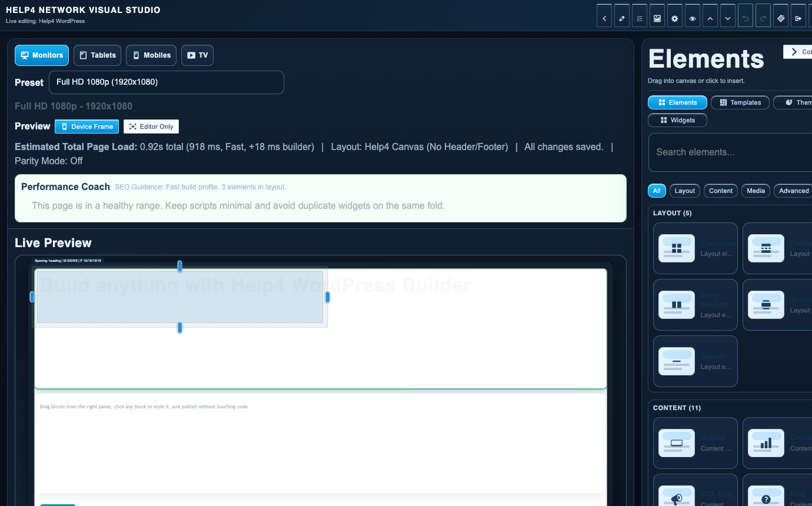Insert the Container layout element

pyautogui.click(x=695, y=248)
